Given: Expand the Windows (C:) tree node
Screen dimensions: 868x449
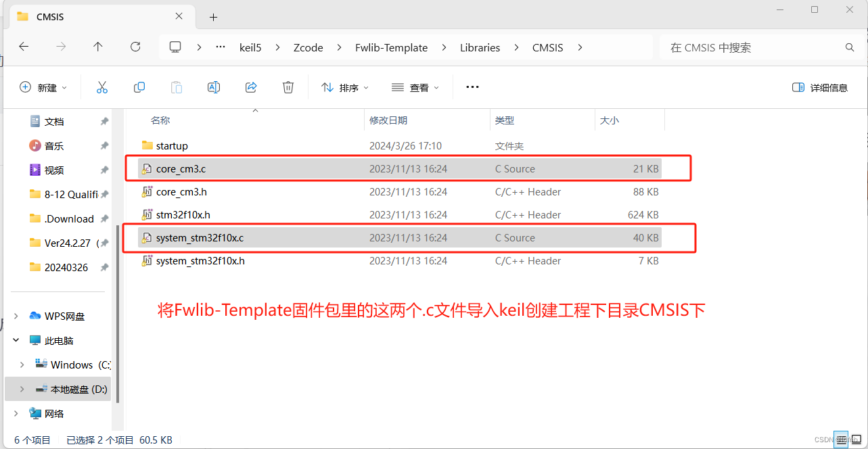Looking at the screenshot, I should [x=22, y=364].
